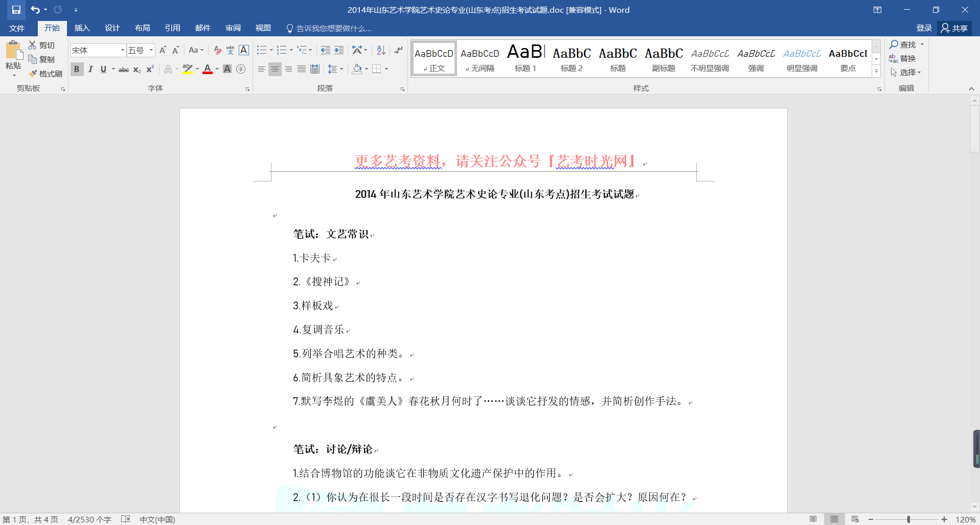Toggle Bold formatting

pos(77,69)
